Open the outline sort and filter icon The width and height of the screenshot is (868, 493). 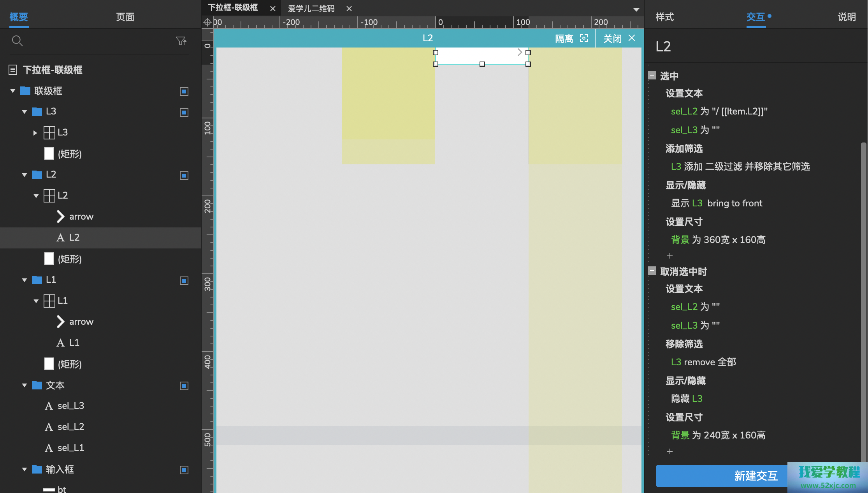click(181, 41)
